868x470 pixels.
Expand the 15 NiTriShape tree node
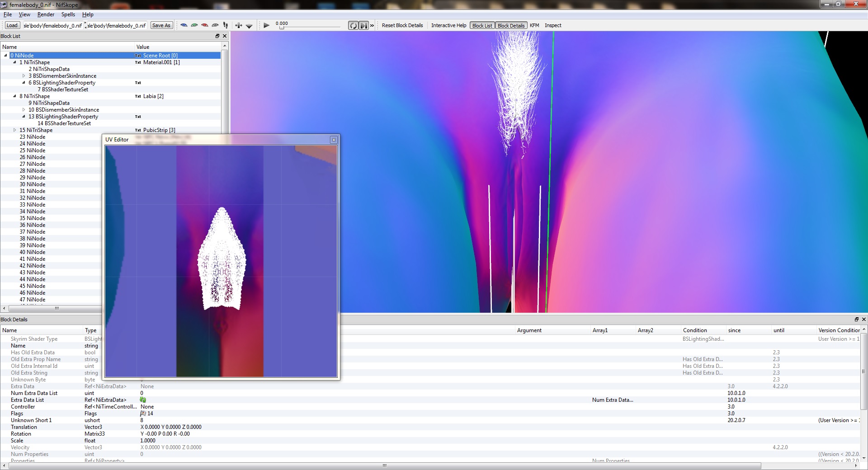pyautogui.click(x=15, y=130)
